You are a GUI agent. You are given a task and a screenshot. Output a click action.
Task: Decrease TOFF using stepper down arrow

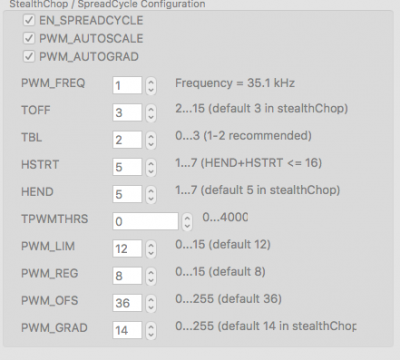(151, 117)
